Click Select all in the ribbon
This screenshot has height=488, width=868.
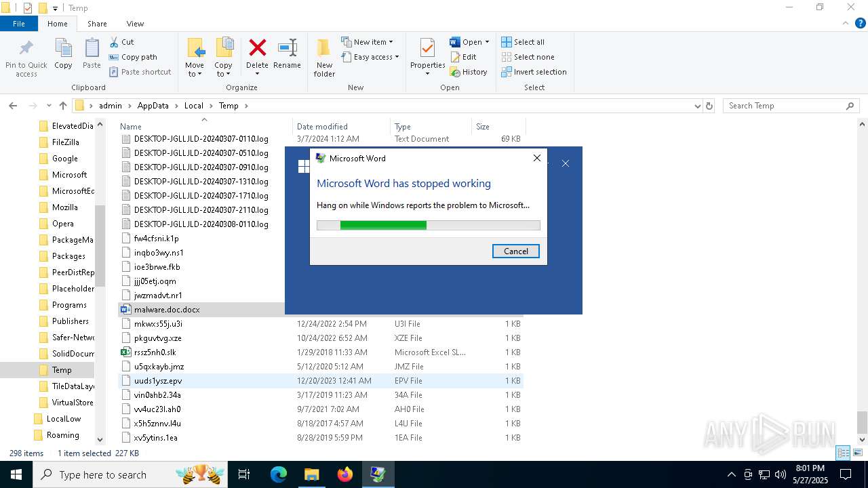(523, 42)
